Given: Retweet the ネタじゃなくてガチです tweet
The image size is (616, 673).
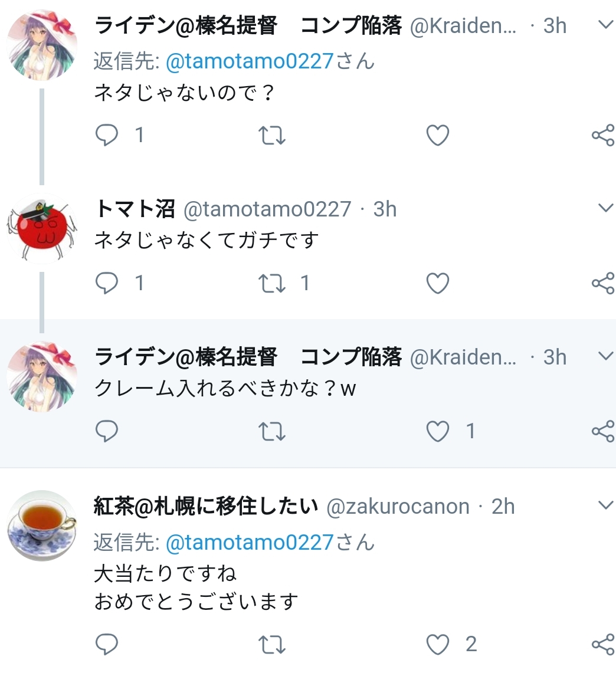Looking at the screenshot, I should point(272,284).
